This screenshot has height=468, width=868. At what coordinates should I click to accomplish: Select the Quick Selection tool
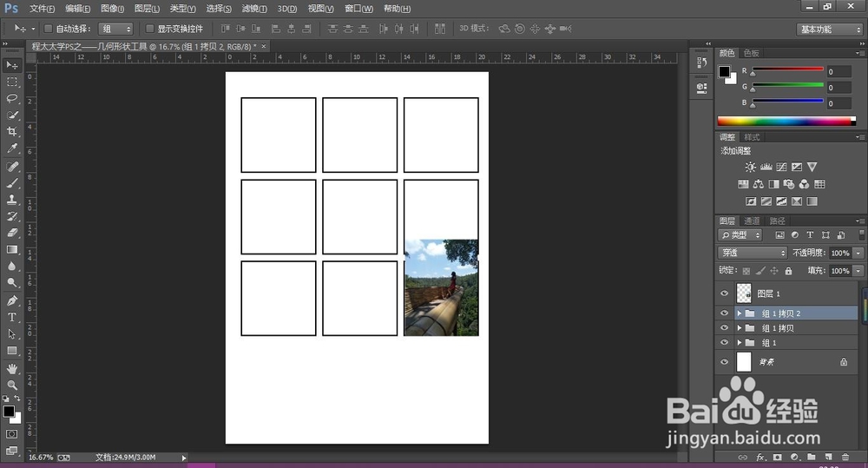pos(11,115)
